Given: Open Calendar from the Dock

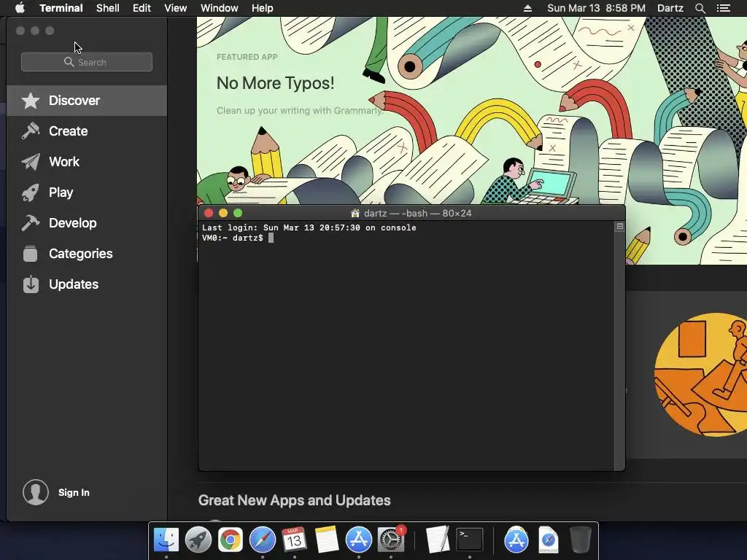Looking at the screenshot, I should tap(294, 540).
